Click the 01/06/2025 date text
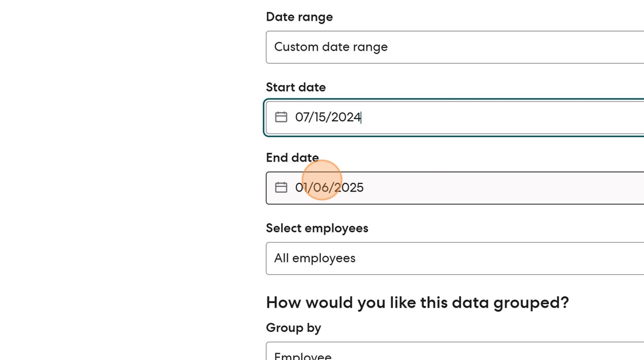Screen dimensions: 644x360 pos(329,187)
